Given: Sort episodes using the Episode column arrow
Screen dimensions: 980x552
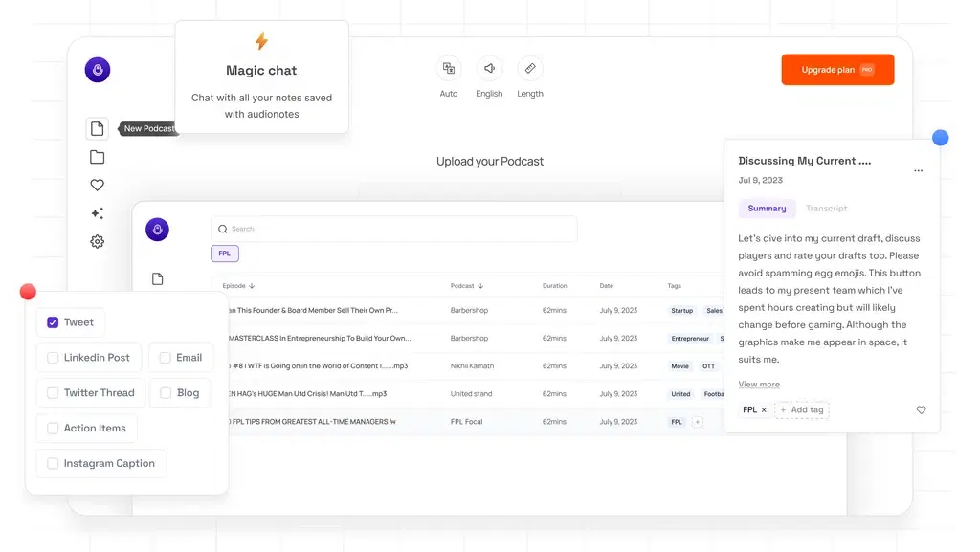Looking at the screenshot, I should coord(253,285).
